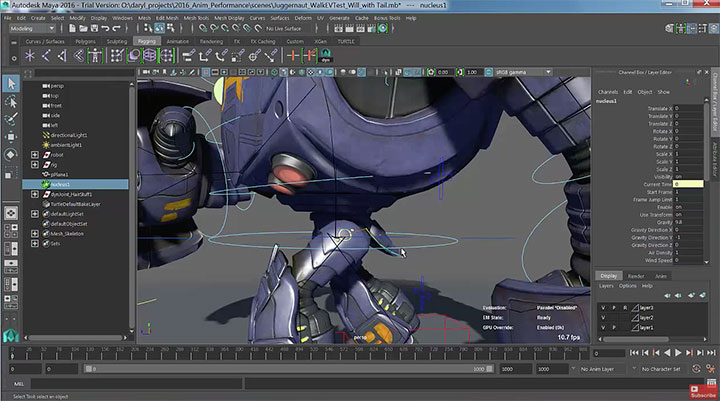
Task: Select the arrow Select tool in the toolbox
Action: coord(11,84)
